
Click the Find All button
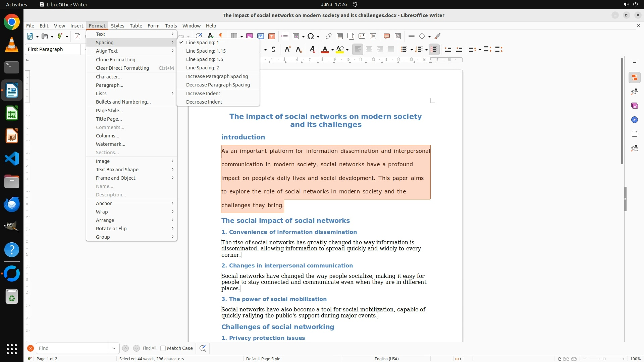click(149, 348)
